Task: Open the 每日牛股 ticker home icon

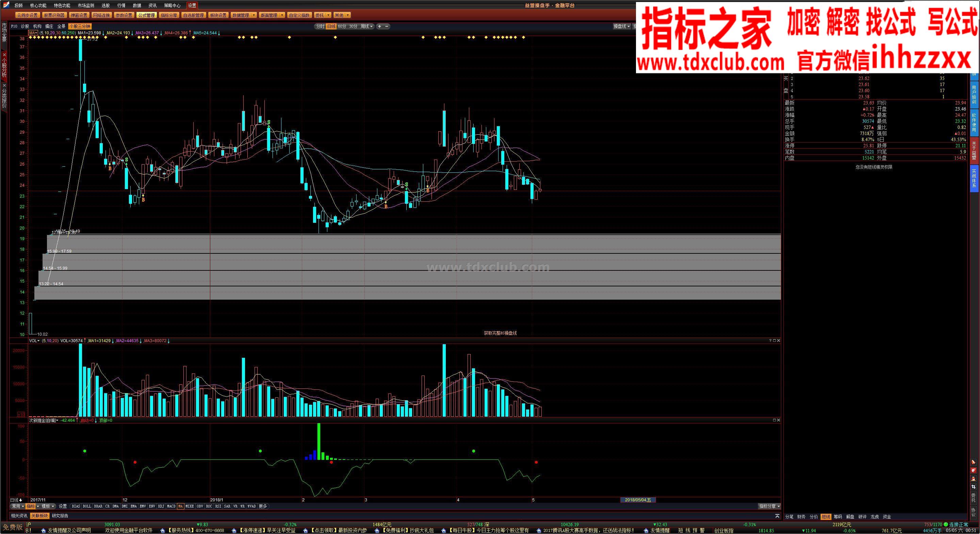Action: coord(444,531)
